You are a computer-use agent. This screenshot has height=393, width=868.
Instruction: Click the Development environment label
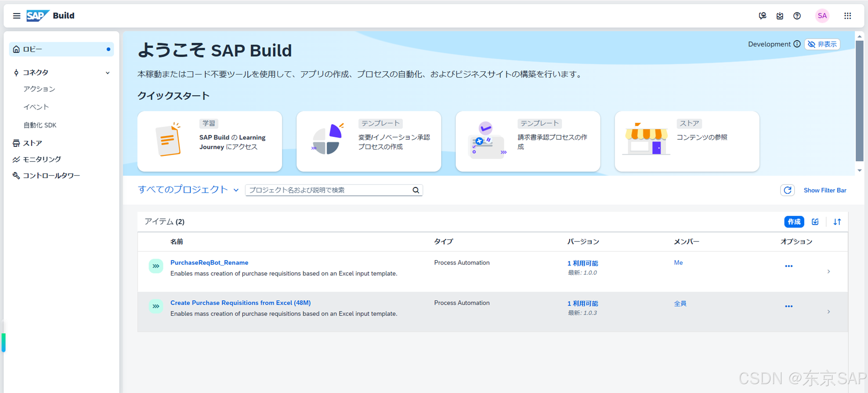point(769,44)
